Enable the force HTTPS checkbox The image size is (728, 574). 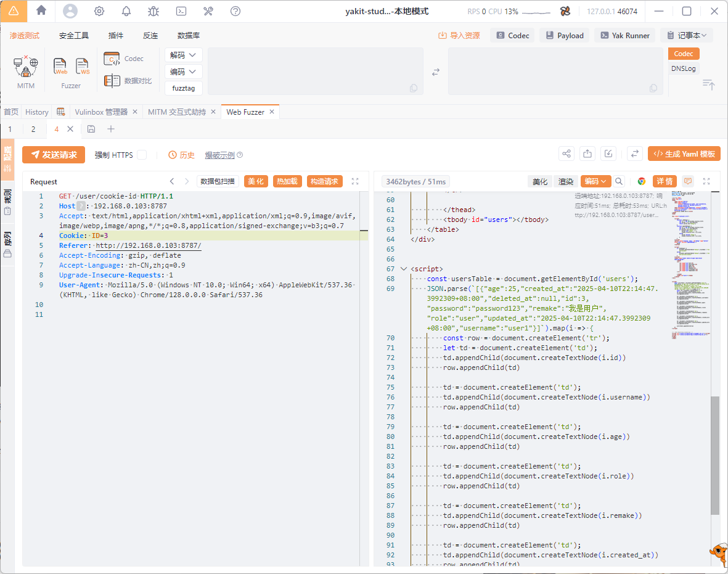pyautogui.click(x=142, y=155)
